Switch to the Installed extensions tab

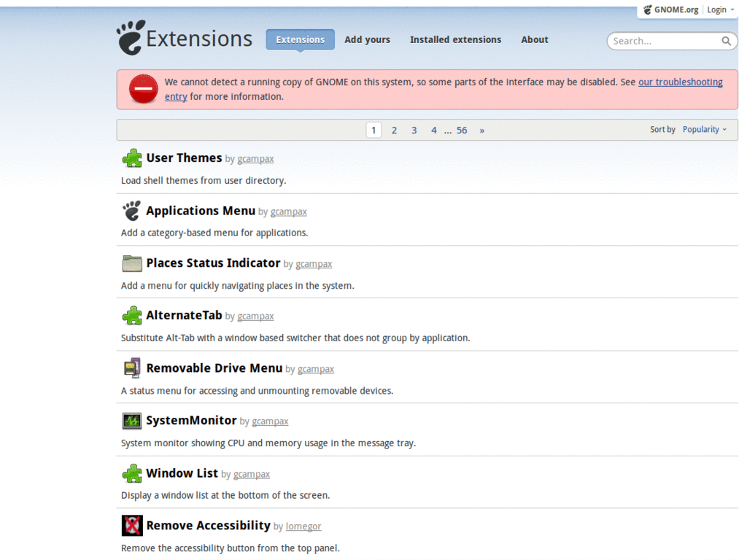[x=455, y=39]
